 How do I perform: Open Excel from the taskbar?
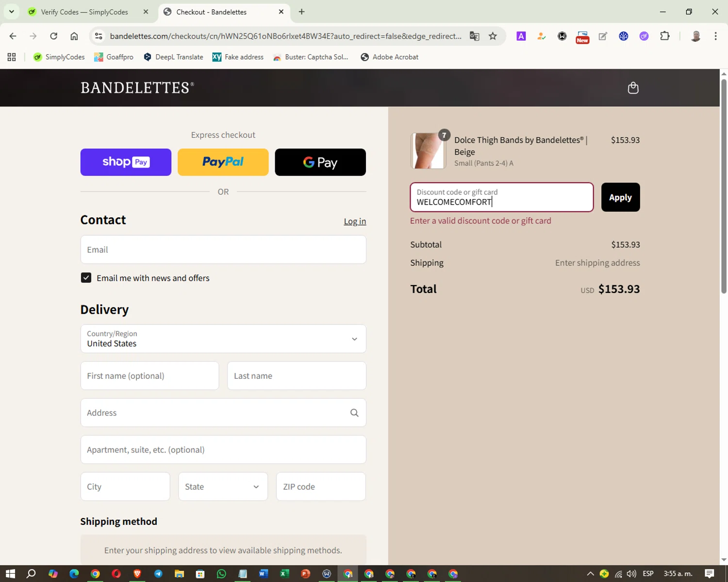(x=284, y=574)
